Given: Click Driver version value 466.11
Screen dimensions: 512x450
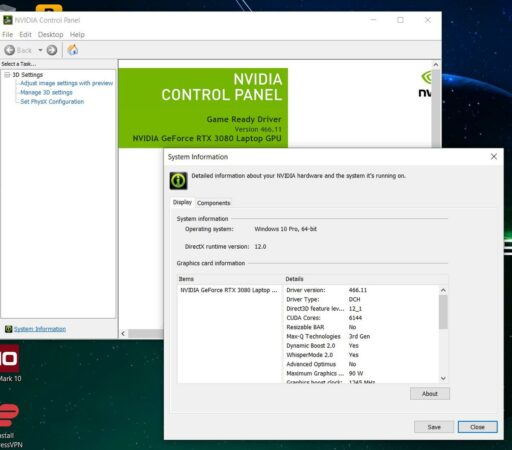Looking at the screenshot, I should tap(358, 290).
